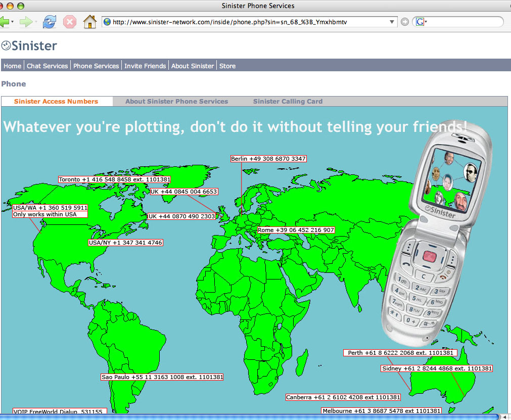Viewport: 511px width, 420px height.
Task: Click the green Forward arrow button
Action: click(25, 22)
